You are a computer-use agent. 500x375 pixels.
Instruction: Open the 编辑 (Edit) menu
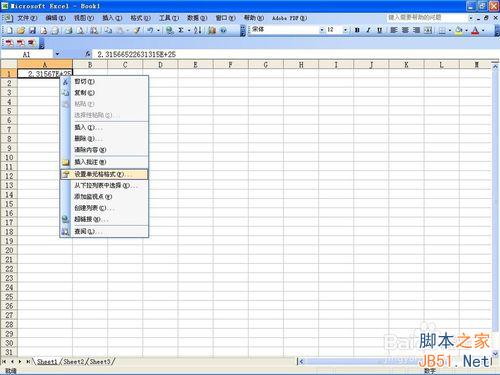pos(56,18)
